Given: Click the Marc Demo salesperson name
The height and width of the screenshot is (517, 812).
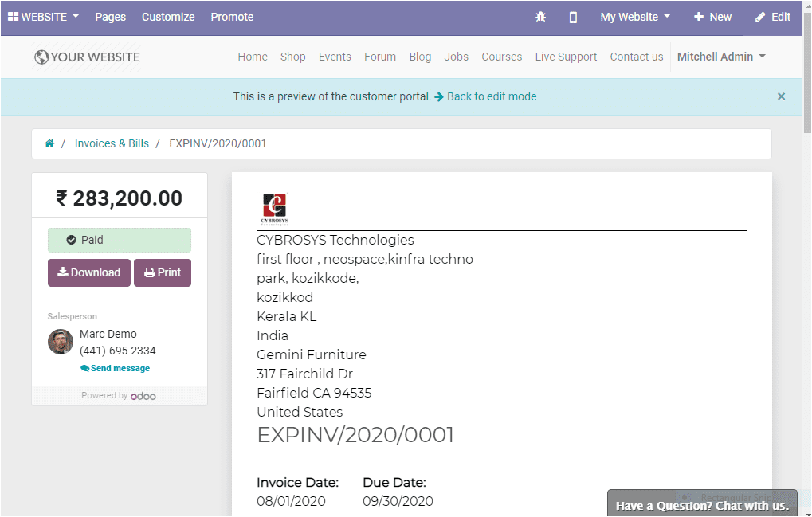Looking at the screenshot, I should [x=108, y=334].
